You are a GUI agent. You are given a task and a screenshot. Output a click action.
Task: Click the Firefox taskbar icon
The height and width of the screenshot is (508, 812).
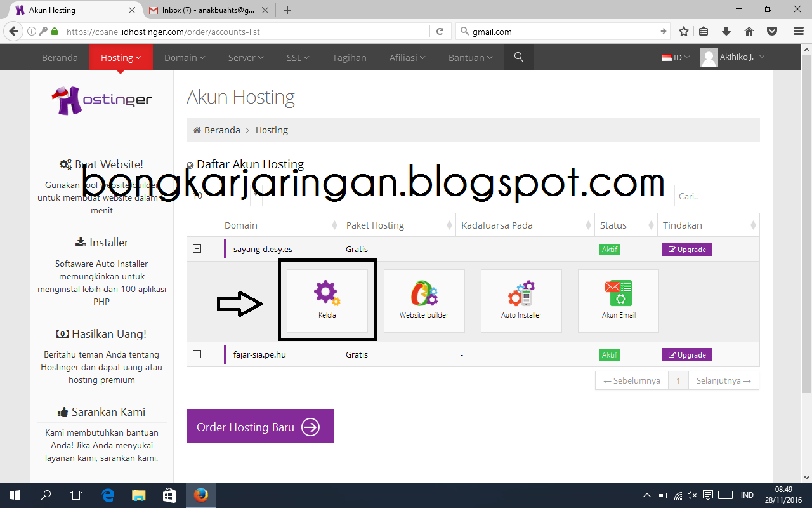tap(200, 495)
